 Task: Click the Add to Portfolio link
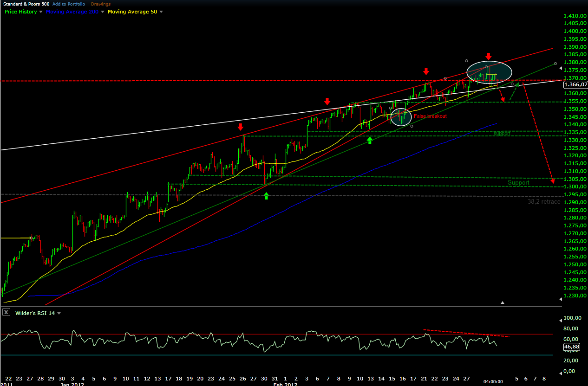tap(68, 4)
